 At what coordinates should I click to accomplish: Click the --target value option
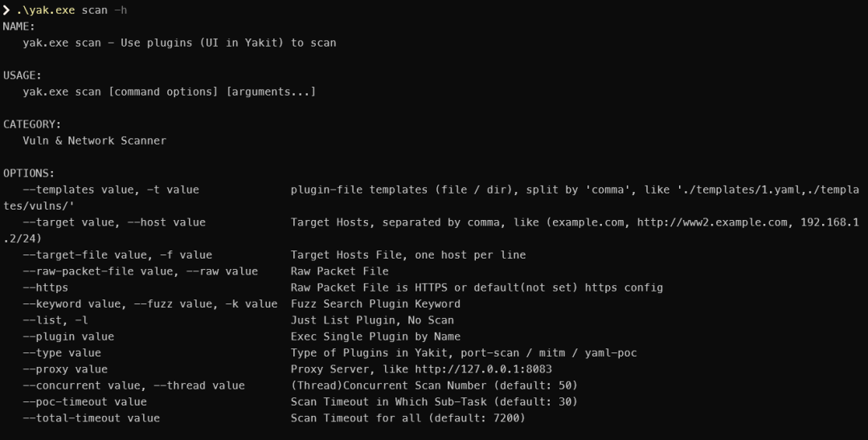pyautogui.click(x=71, y=222)
